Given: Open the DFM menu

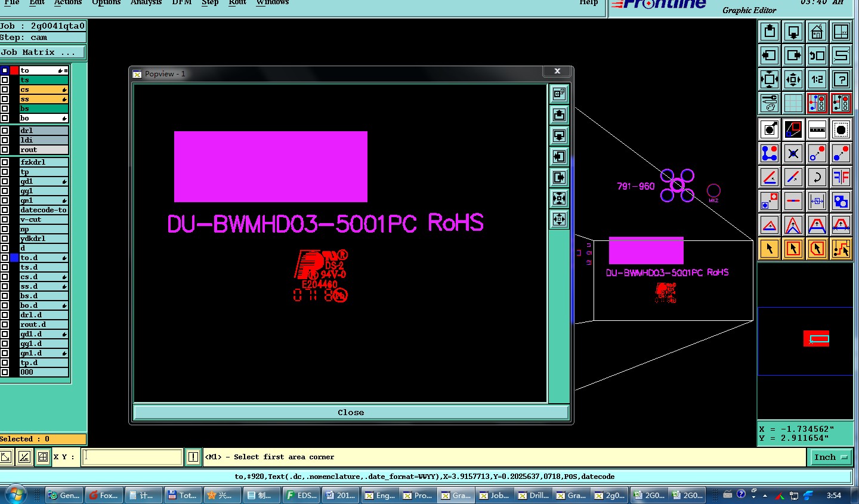Looking at the screenshot, I should click(x=182, y=2).
